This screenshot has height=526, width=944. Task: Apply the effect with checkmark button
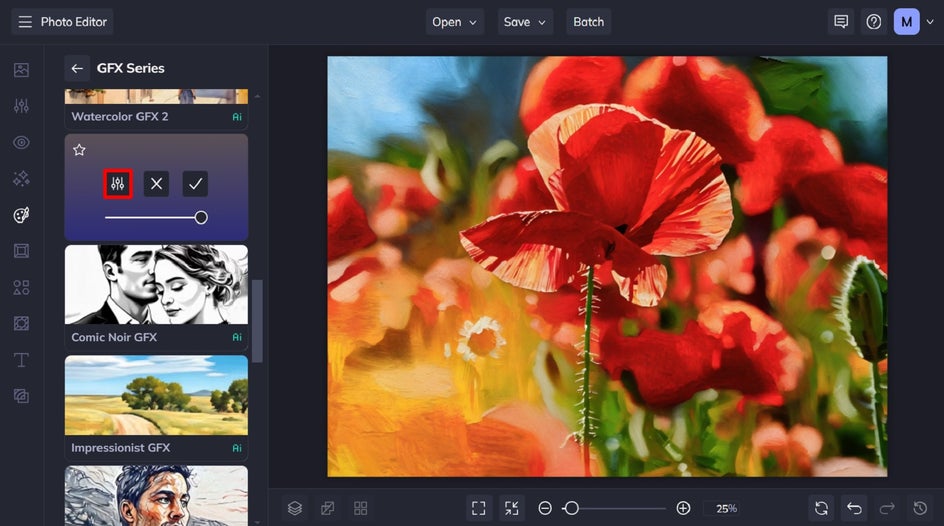195,184
